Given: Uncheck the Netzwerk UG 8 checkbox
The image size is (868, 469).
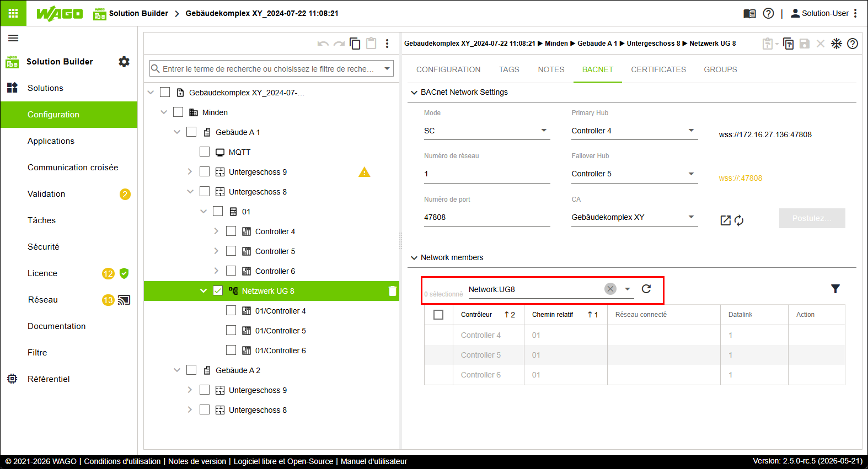Looking at the screenshot, I should [x=218, y=290].
